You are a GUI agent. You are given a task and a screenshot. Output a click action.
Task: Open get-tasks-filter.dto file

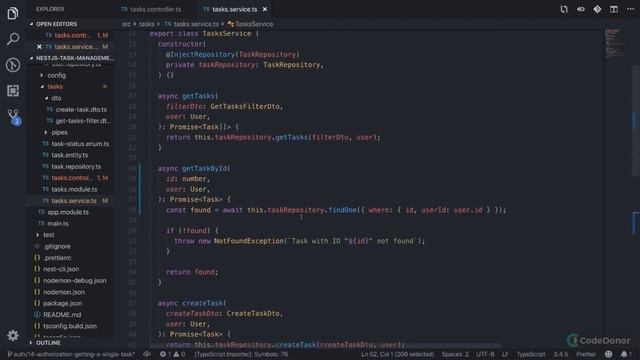click(83, 121)
